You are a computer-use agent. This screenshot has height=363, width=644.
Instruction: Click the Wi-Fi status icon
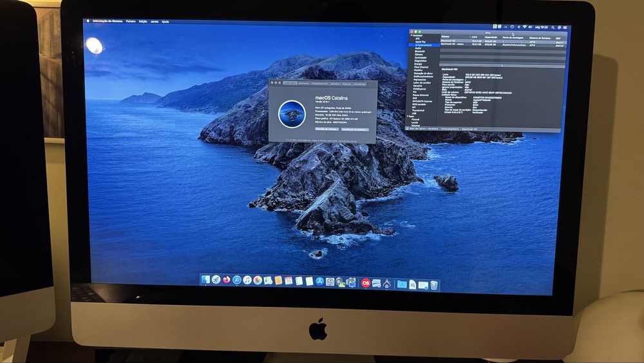coord(524,26)
